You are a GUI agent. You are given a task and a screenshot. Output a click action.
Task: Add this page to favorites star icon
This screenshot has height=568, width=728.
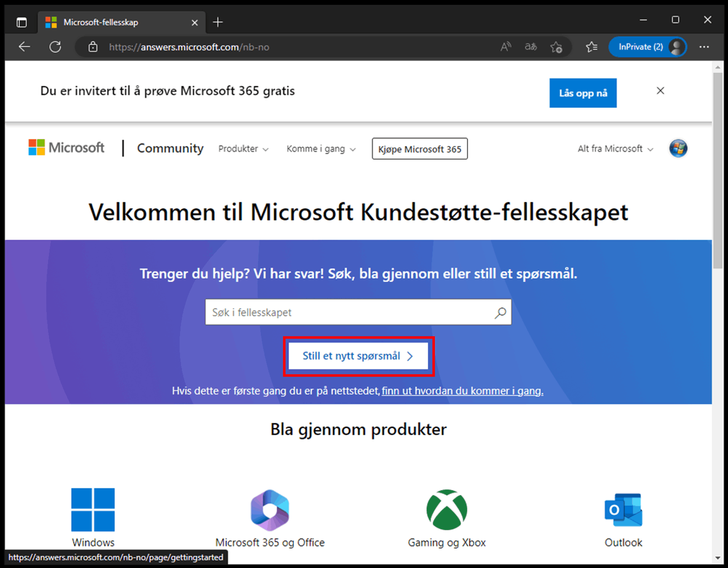tap(556, 47)
